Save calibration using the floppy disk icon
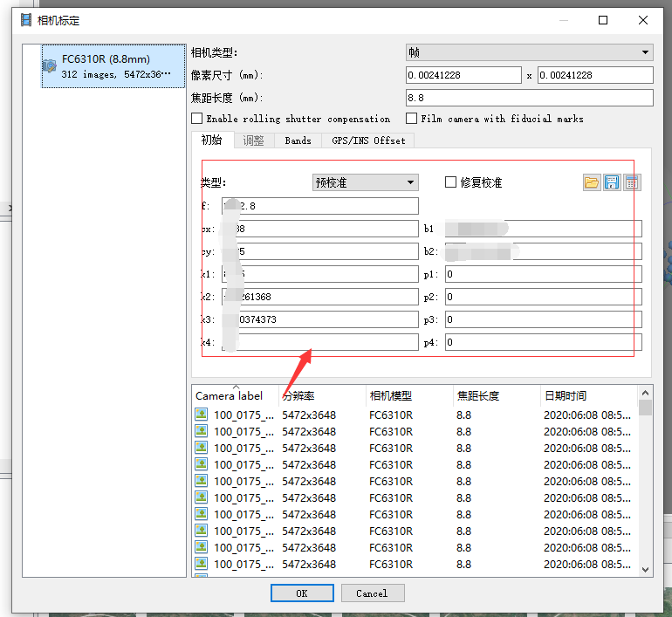Screen dimensions: 672x617 [612, 182]
